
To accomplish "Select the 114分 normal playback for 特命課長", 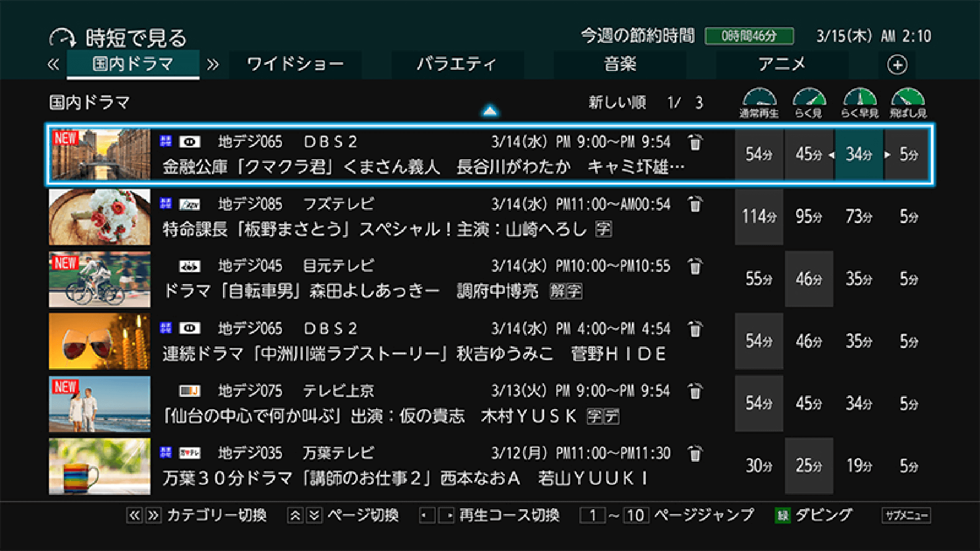I will (759, 217).
